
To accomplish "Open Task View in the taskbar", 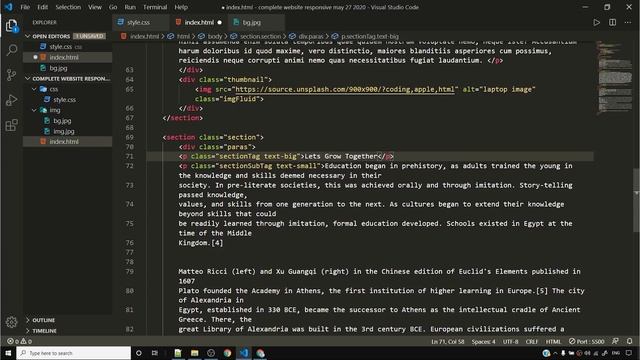I will (155, 353).
